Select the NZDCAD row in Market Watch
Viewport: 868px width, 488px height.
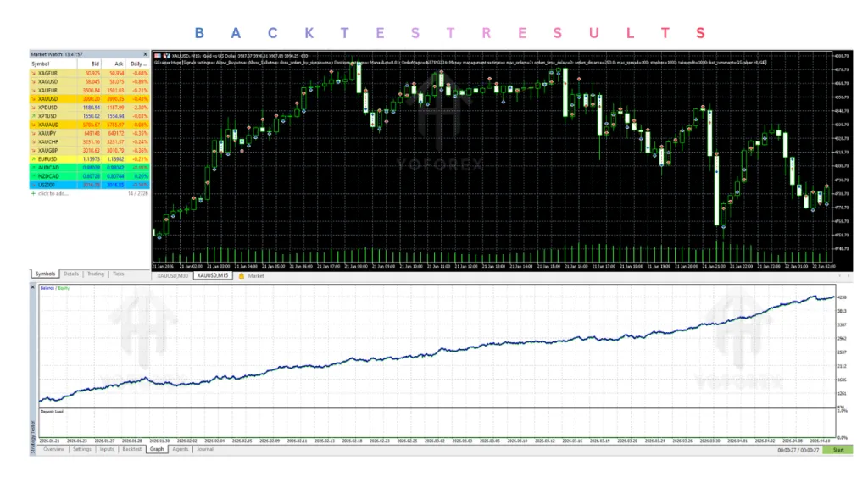[89, 176]
